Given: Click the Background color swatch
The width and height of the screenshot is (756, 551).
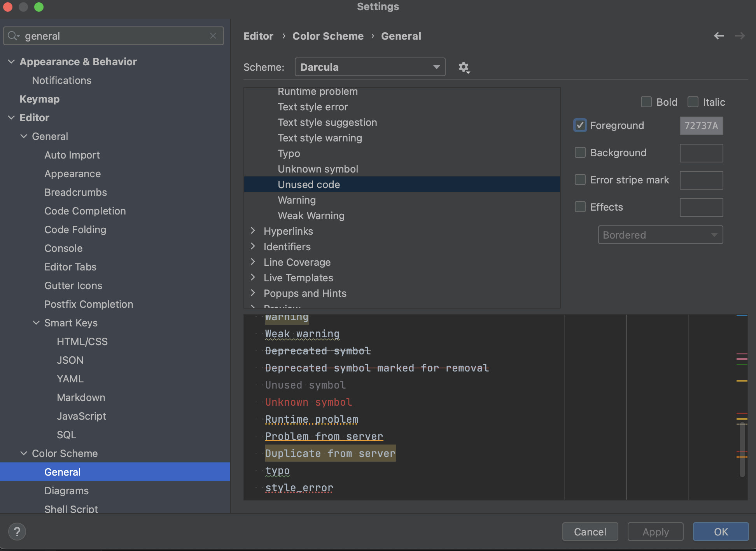Looking at the screenshot, I should pyautogui.click(x=701, y=153).
